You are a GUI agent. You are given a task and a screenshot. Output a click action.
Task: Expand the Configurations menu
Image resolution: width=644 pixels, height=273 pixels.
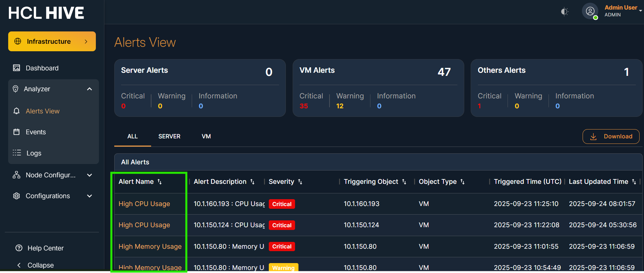pos(89,196)
